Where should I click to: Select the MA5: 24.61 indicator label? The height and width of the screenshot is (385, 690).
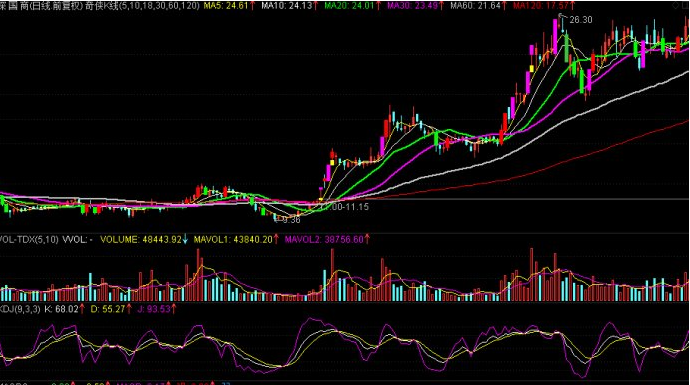pyautogui.click(x=226, y=6)
